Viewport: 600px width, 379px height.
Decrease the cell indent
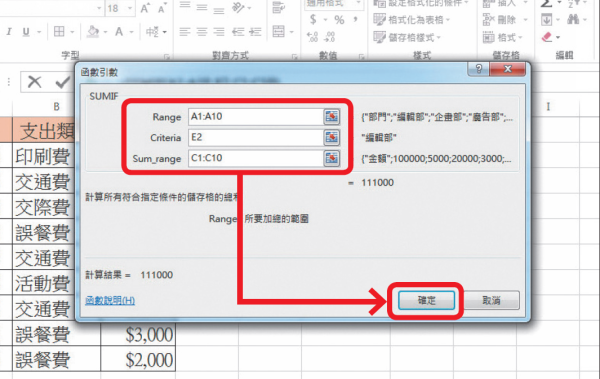[x=238, y=32]
